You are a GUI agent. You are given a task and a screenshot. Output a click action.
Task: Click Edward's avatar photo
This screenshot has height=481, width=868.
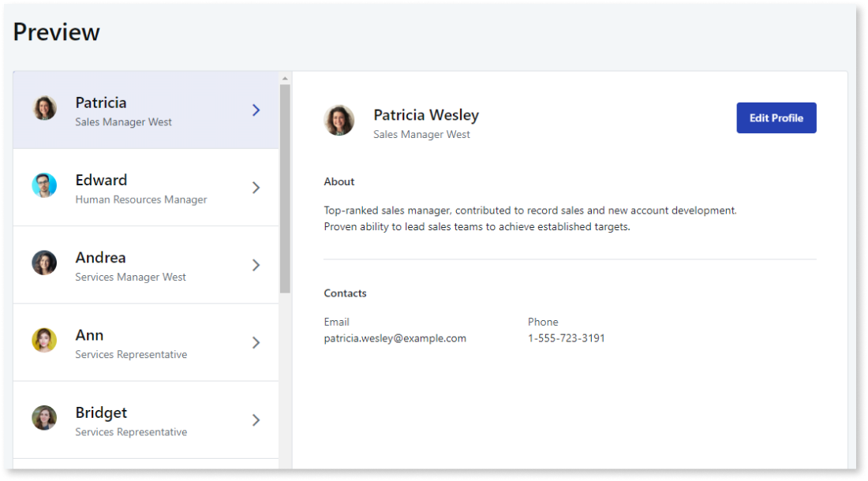44,186
